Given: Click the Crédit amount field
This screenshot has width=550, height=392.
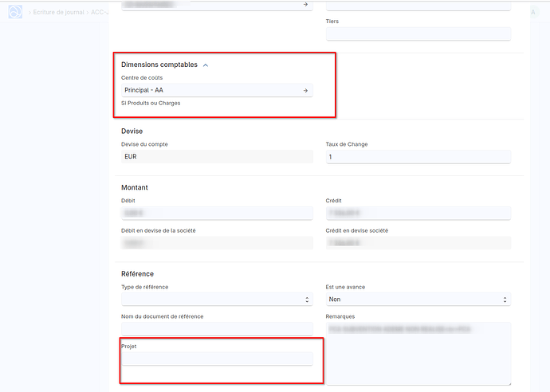Looking at the screenshot, I should point(418,214).
